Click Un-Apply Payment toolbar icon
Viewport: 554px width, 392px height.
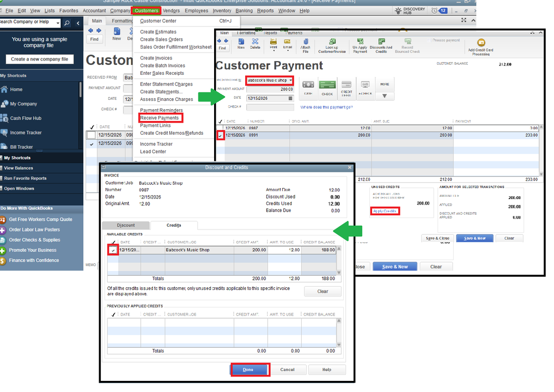[360, 46]
